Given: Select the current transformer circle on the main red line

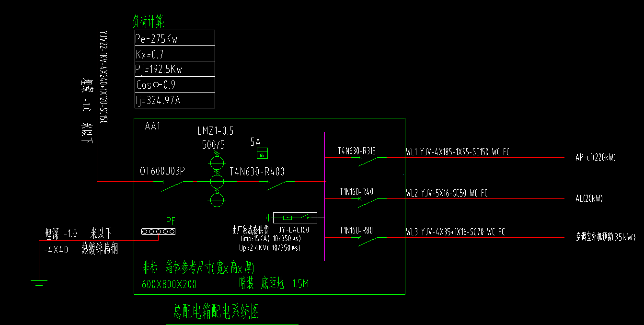Looking at the screenshot, I should coord(216,181).
